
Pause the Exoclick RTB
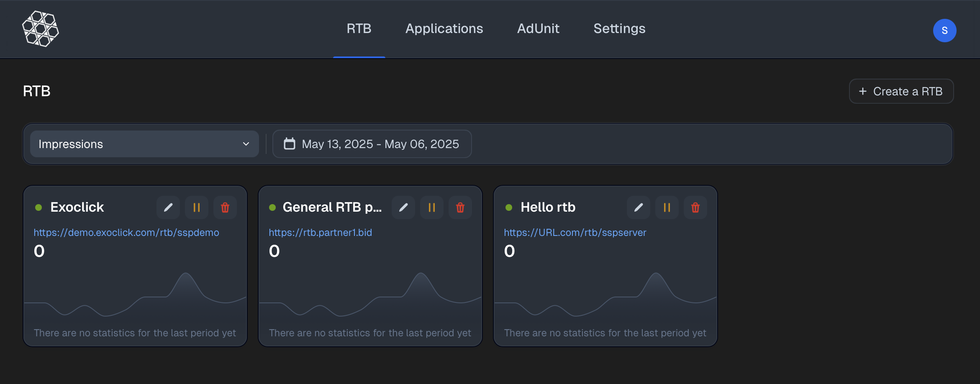[197, 207]
